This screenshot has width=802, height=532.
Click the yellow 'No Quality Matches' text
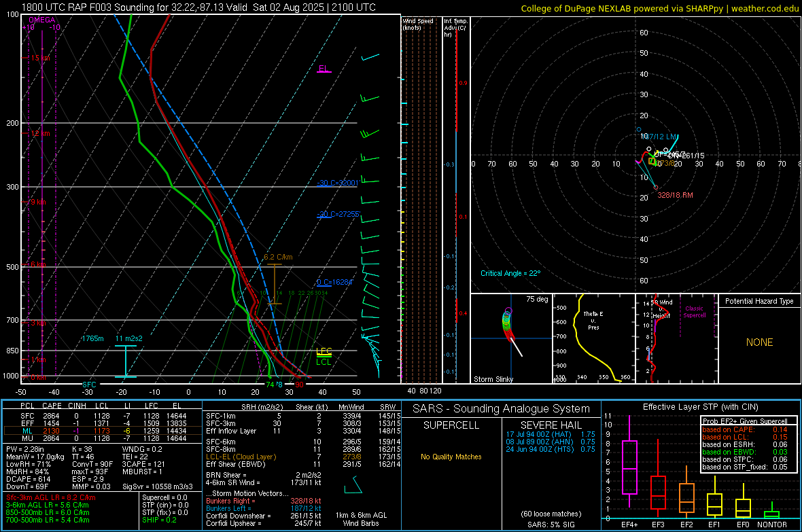click(x=451, y=457)
